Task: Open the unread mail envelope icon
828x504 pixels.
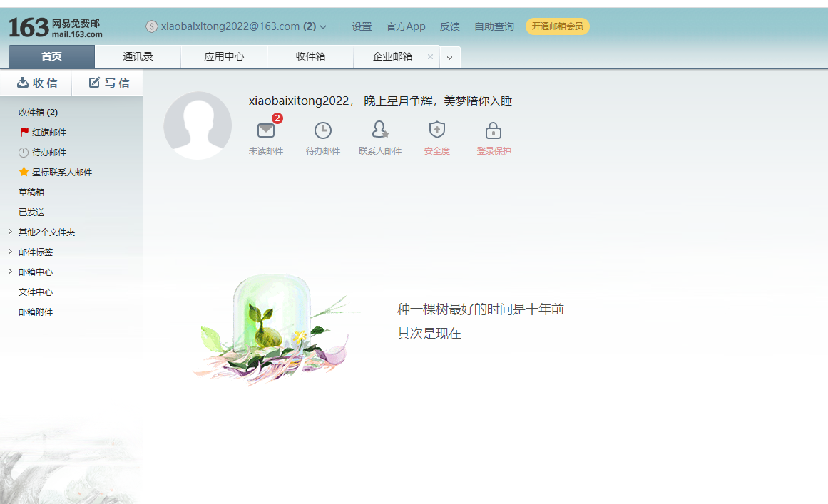Action: coord(266,130)
